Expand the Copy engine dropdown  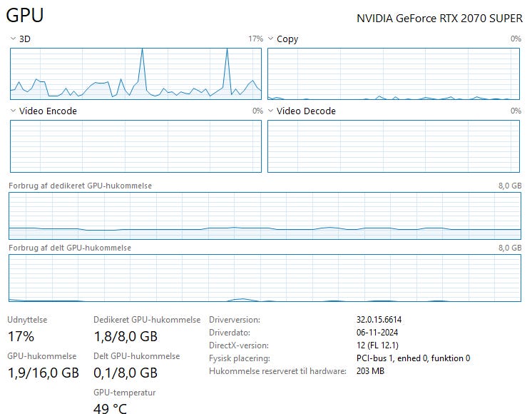(x=270, y=39)
